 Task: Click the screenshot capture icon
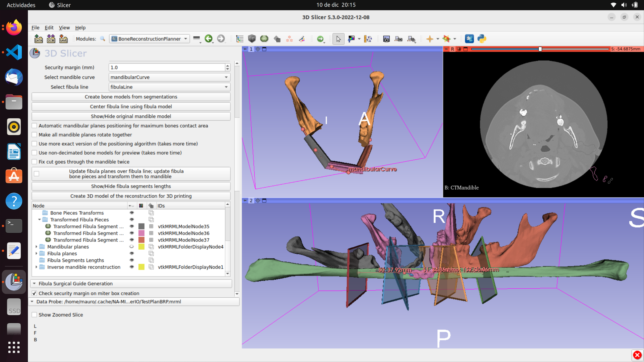[386, 39]
